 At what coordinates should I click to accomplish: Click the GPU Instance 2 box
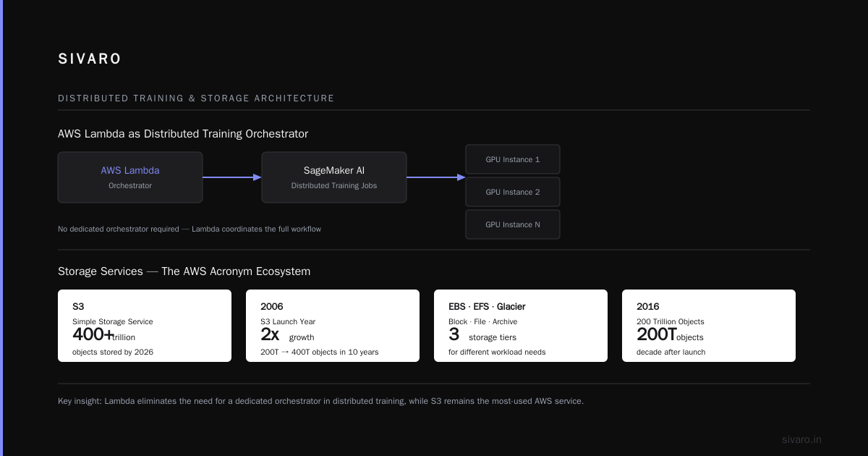pos(513,192)
